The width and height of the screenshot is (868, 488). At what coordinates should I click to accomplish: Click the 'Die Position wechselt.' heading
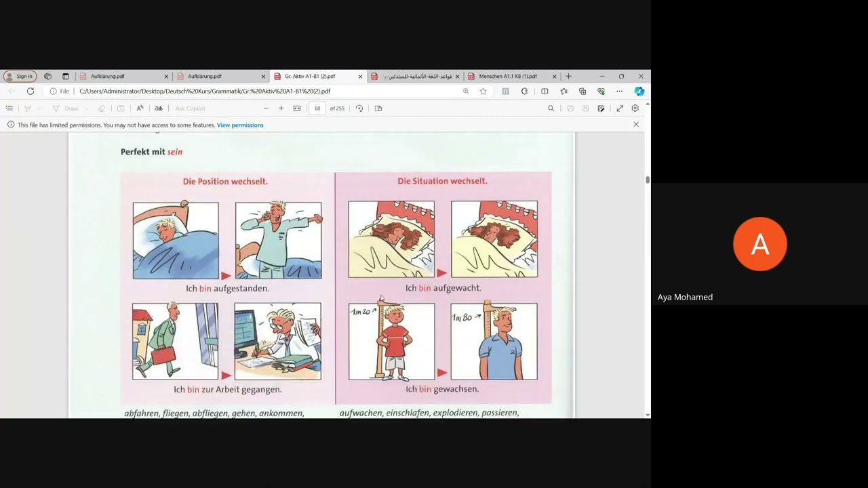[x=225, y=182]
